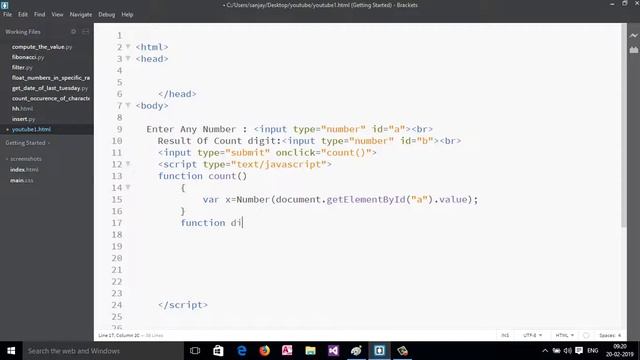Open Microsoft Access from taskbar
Image resolution: width=640 pixels, height=360 pixels.
[x=287, y=351]
